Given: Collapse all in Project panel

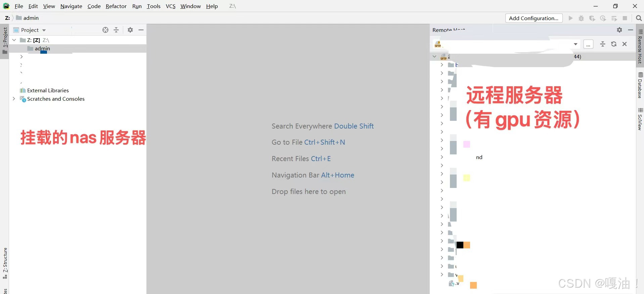Looking at the screenshot, I should [x=116, y=30].
